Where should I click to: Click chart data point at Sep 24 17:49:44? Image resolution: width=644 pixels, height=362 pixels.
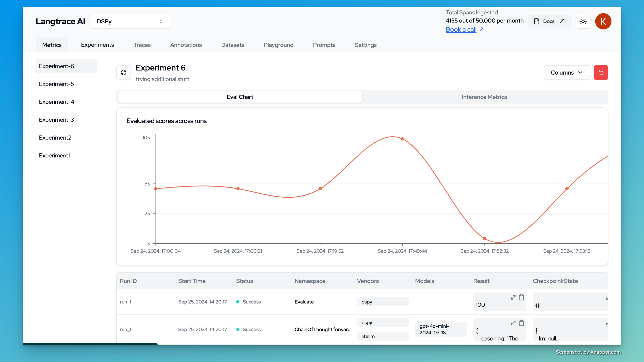[402, 139]
